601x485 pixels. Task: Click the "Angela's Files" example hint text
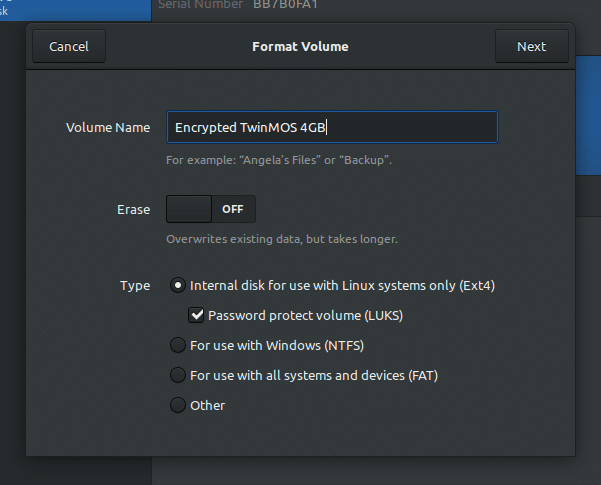[x=279, y=160]
